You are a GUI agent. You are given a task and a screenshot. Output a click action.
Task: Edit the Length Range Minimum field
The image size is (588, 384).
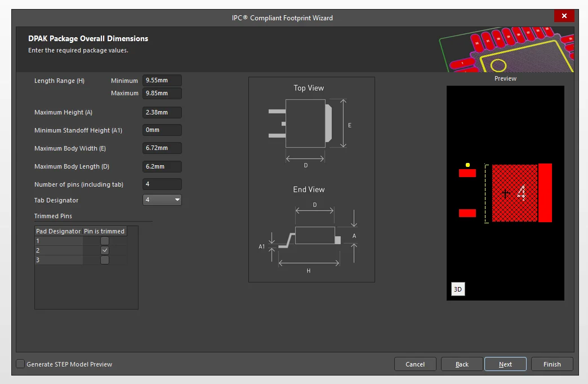tap(162, 80)
